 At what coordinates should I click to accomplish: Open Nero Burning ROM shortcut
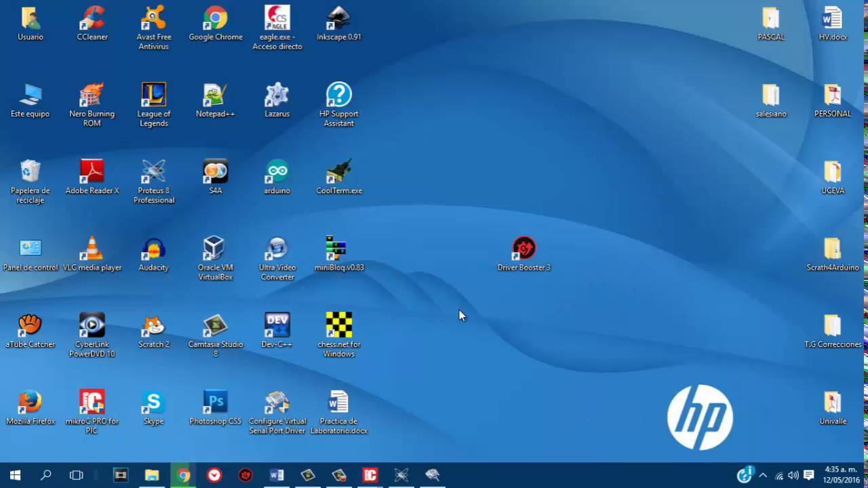(x=92, y=104)
